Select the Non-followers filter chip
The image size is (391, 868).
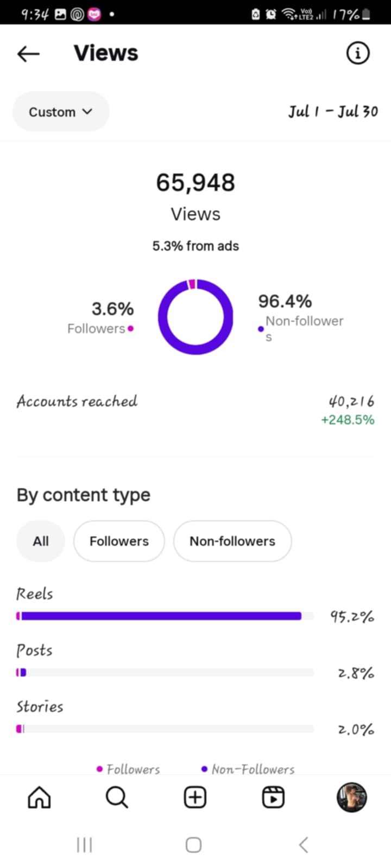(232, 541)
